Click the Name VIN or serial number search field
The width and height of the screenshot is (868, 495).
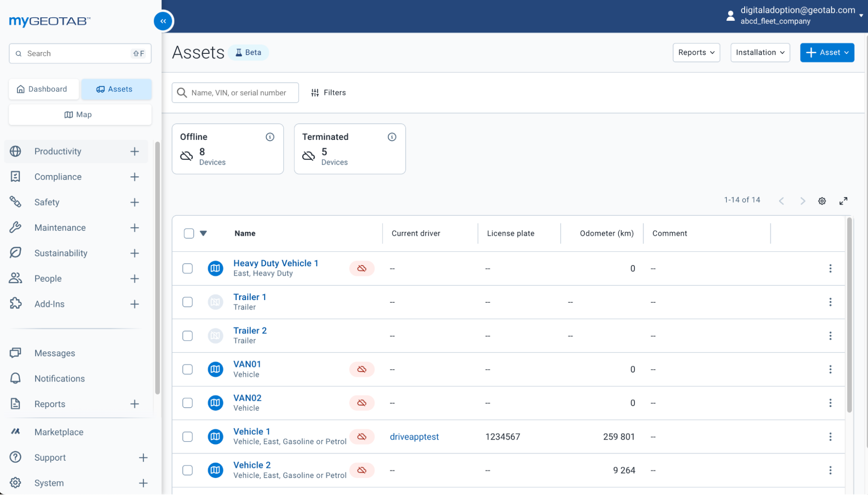pyautogui.click(x=235, y=92)
